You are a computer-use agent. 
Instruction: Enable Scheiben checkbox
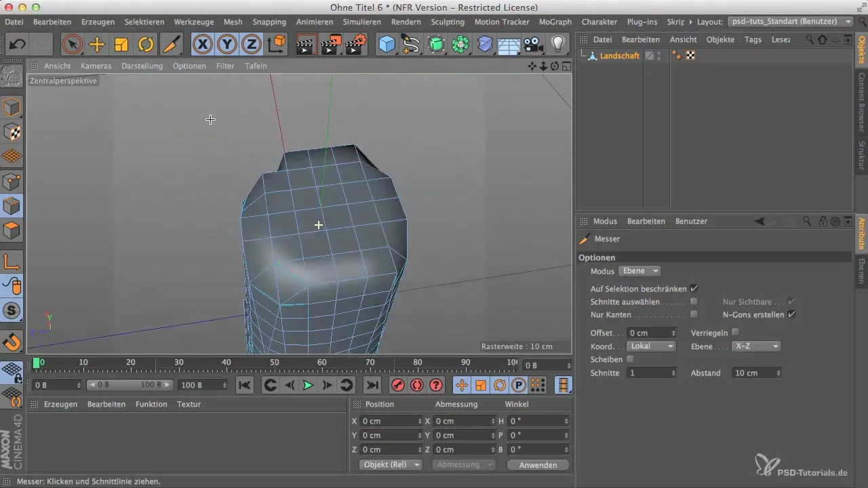coord(631,359)
